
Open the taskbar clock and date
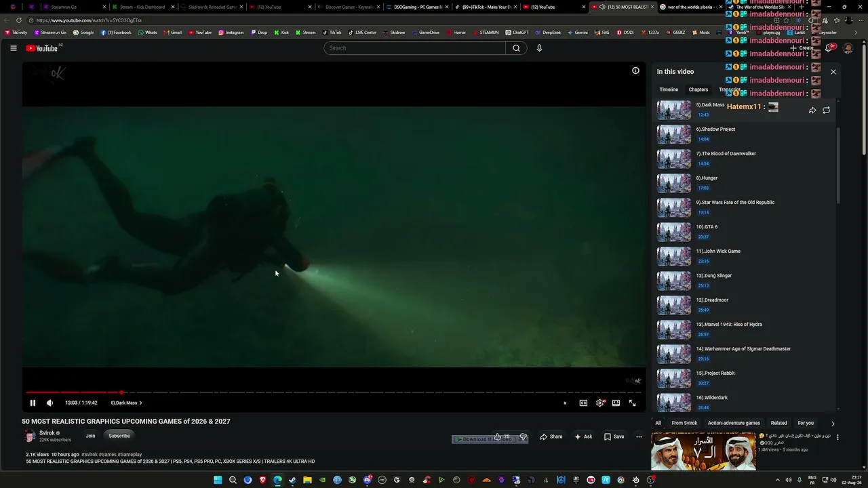click(x=853, y=480)
